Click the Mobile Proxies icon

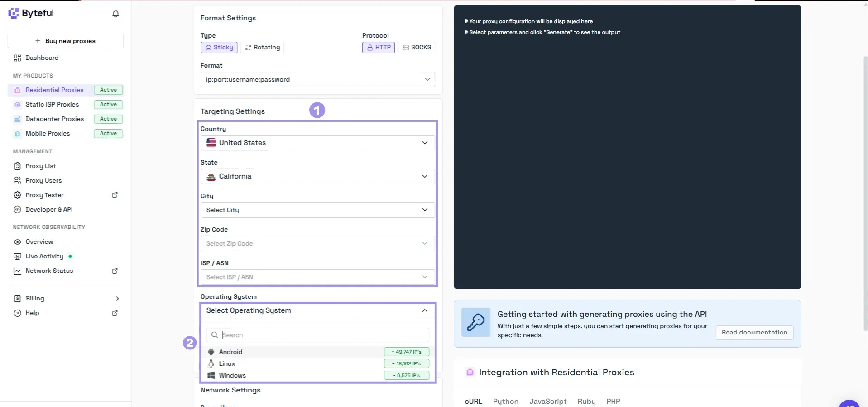pos(17,134)
